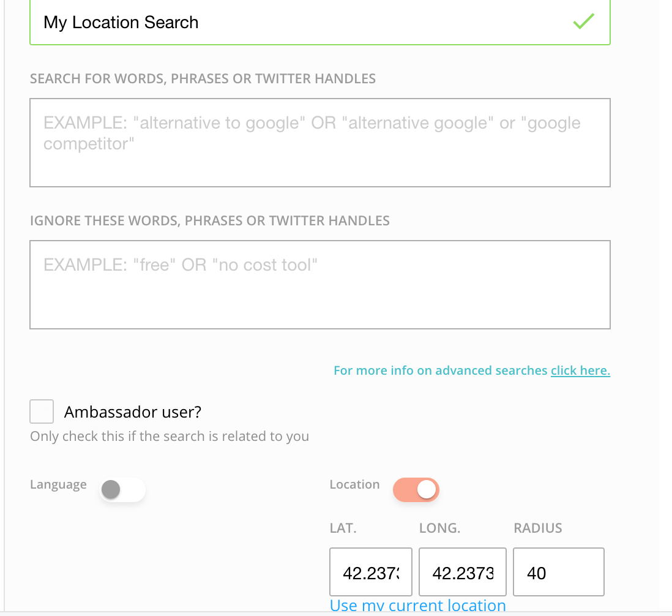This screenshot has width=672, height=616.
Task: Click the 'For more info on advanced searches' text
Action: pyautogui.click(x=440, y=370)
